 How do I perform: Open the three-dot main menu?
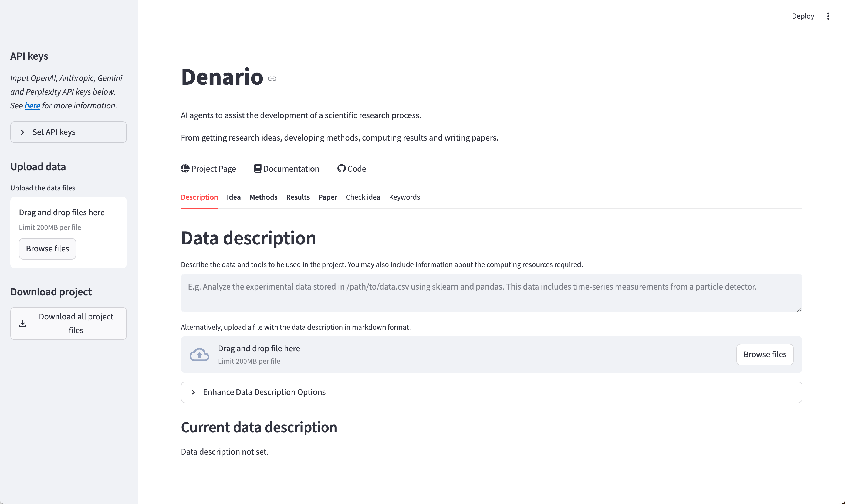pyautogui.click(x=828, y=16)
